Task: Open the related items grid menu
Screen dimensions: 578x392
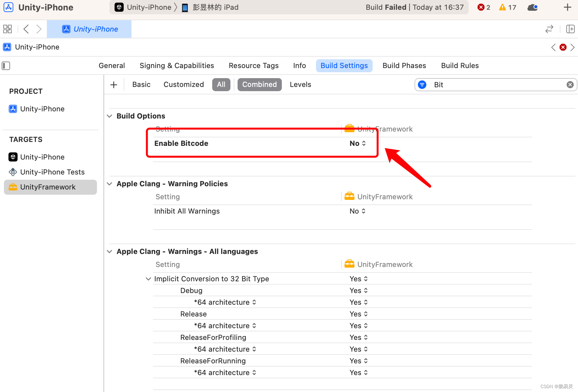Action: pos(7,29)
